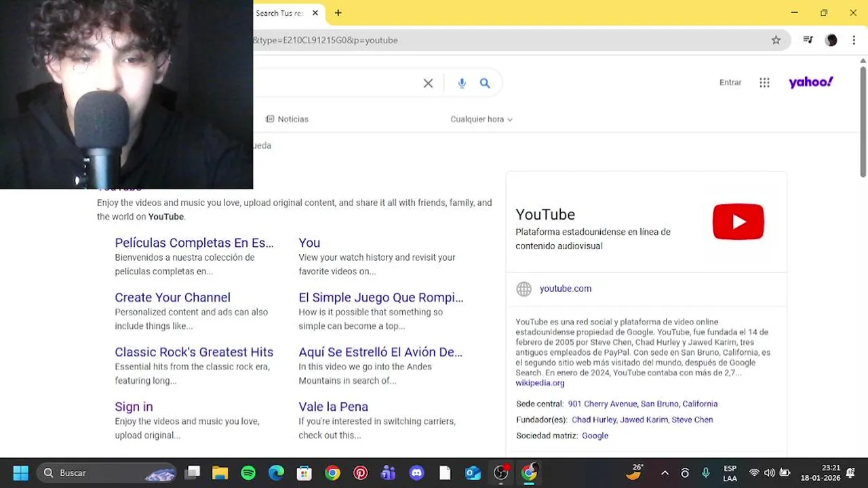
Task: Open the Steve Chen founder link
Action: [692, 420]
